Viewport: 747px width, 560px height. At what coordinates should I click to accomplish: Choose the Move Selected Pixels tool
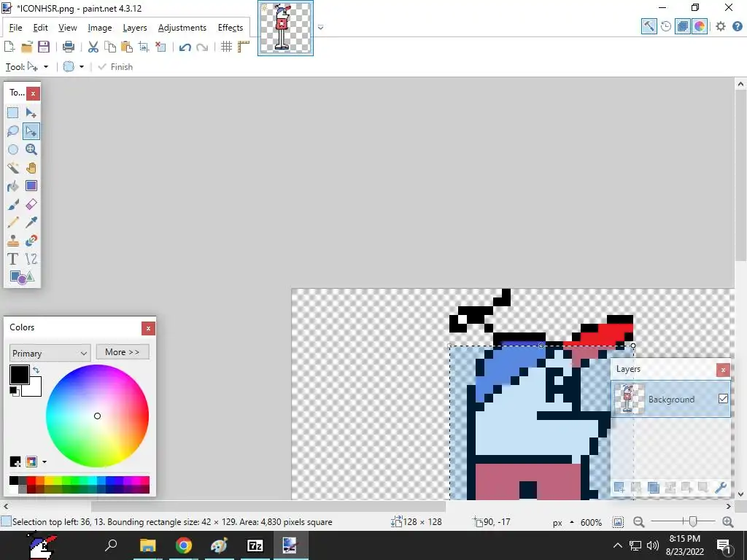click(31, 113)
